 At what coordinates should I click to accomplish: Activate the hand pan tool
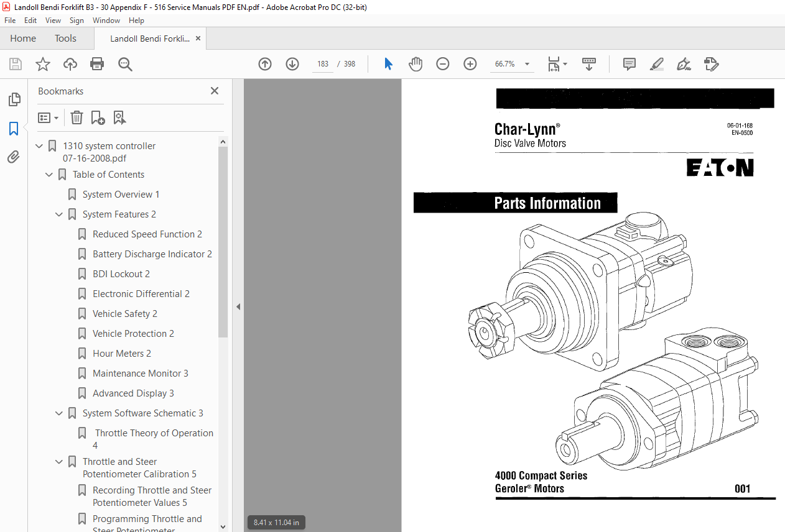coord(415,64)
